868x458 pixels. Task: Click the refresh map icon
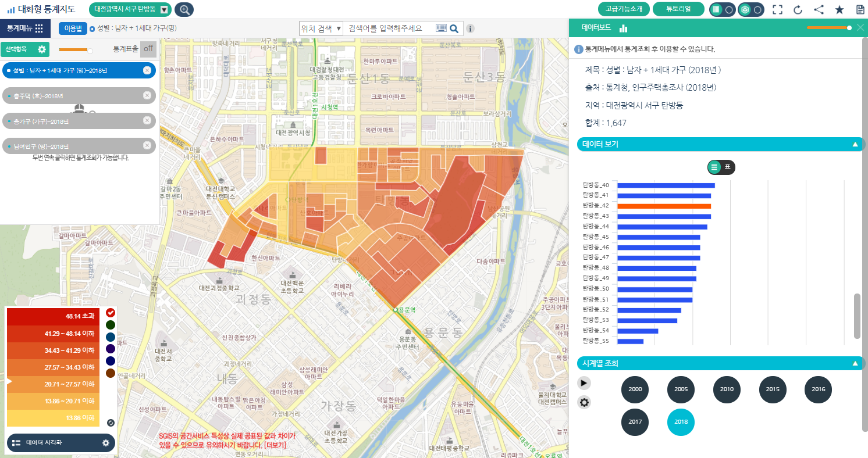(x=798, y=9)
